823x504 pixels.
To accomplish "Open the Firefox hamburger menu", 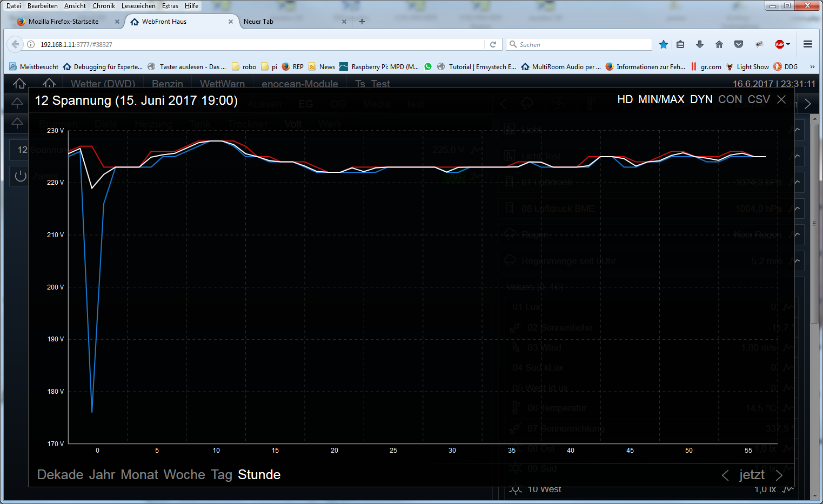I will pos(808,44).
